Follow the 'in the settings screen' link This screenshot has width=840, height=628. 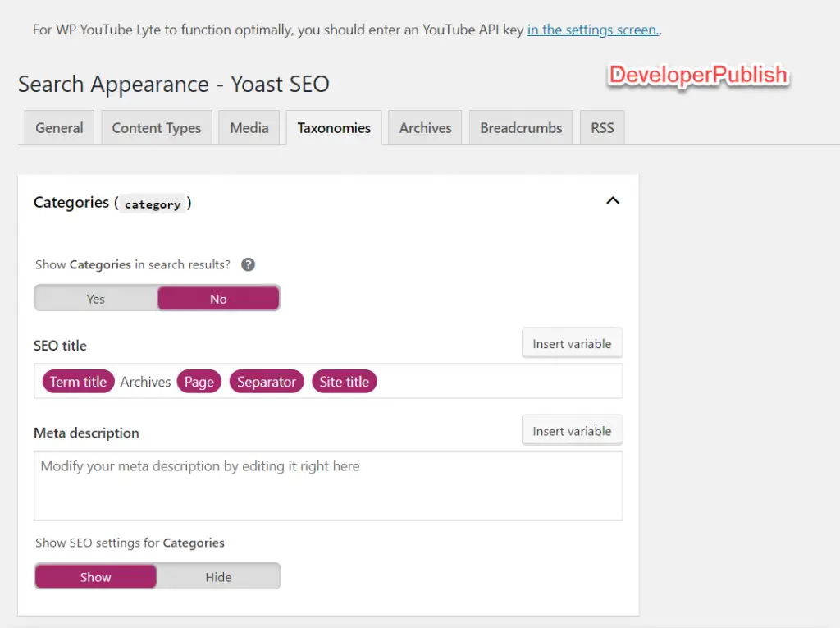tap(593, 30)
